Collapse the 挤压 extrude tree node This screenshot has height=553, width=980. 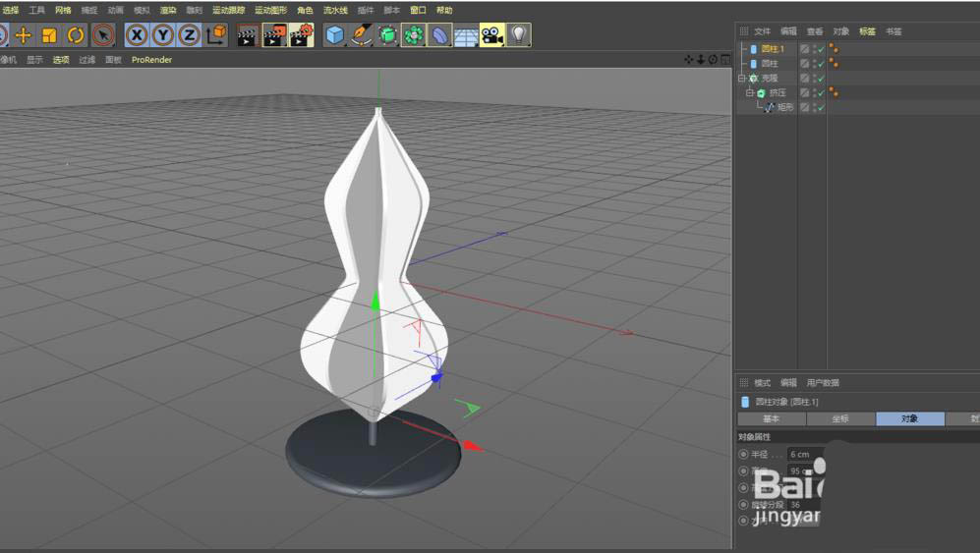[x=749, y=93]
